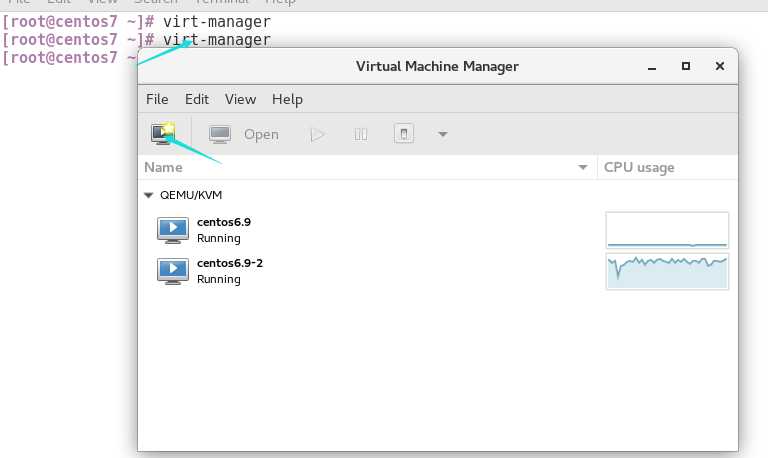Click the Name column sort arrow
This screenshot has height=458, width=768.
(x=582, y=168)
